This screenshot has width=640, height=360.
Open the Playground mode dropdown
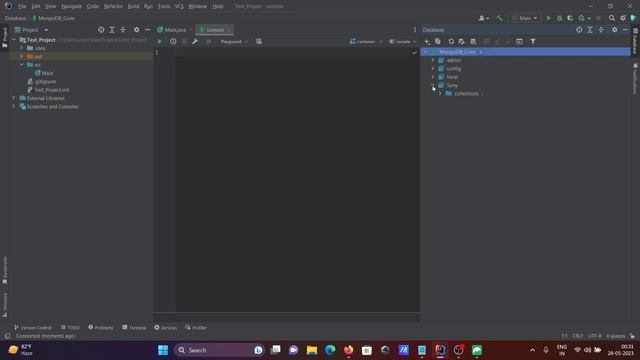234,42
